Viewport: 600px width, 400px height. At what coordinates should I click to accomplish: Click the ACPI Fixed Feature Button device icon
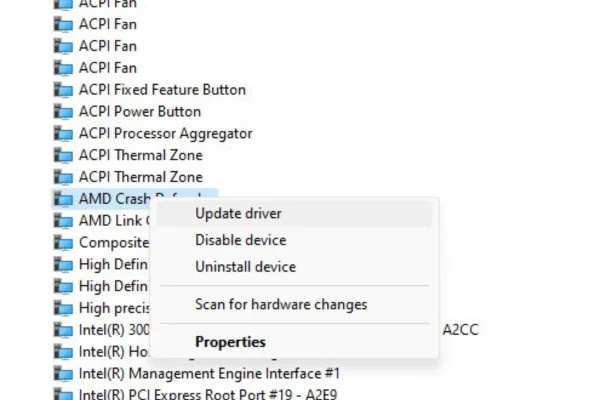[x=63, y=90]
